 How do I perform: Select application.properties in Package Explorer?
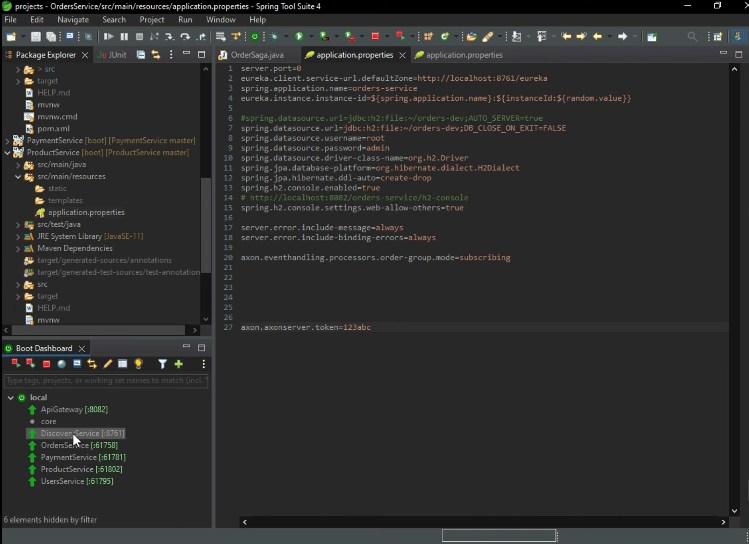pos(86,212)
